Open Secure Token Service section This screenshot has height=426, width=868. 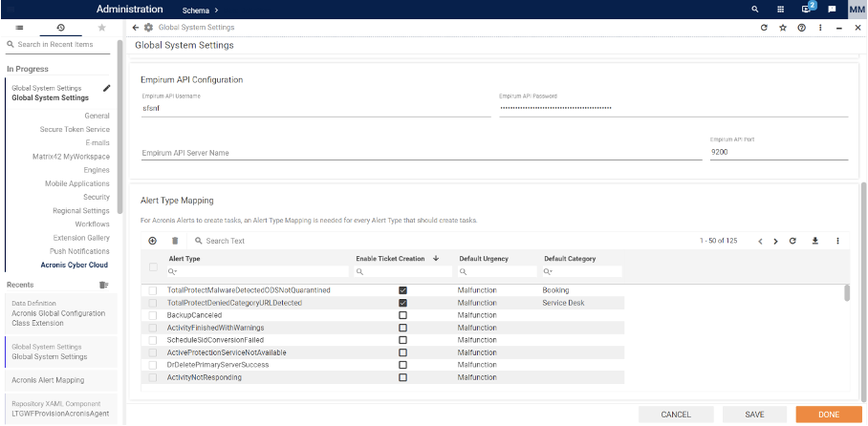(x=75, y=130)
